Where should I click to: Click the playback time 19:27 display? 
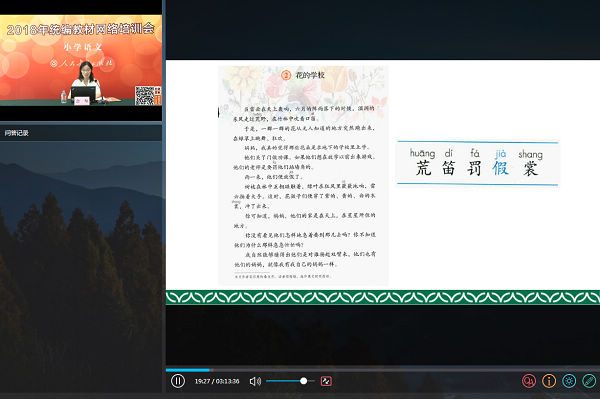click(x=202, y=381)
